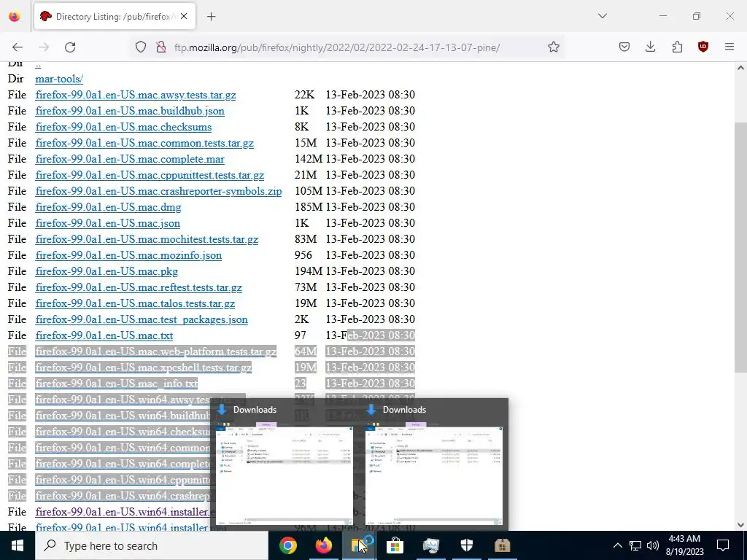This screenshot has height=560, width=747.
Task: Download mac.crashreporter-symbols.zip
Action: (158, 191)
